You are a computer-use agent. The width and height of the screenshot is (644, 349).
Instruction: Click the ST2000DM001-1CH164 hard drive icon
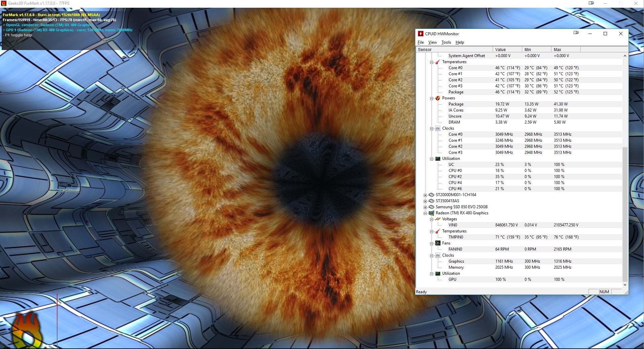click(x=431, y=195)
